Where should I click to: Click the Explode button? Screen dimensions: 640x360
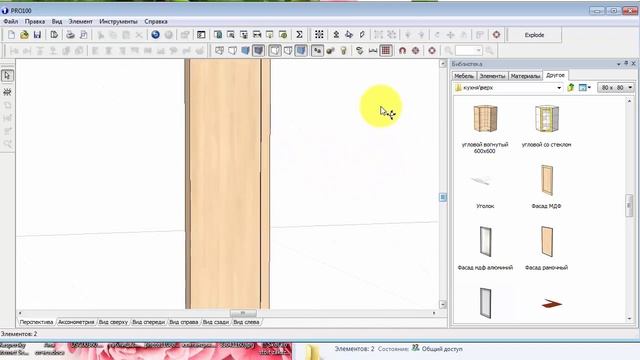click(x=534, y=35)
